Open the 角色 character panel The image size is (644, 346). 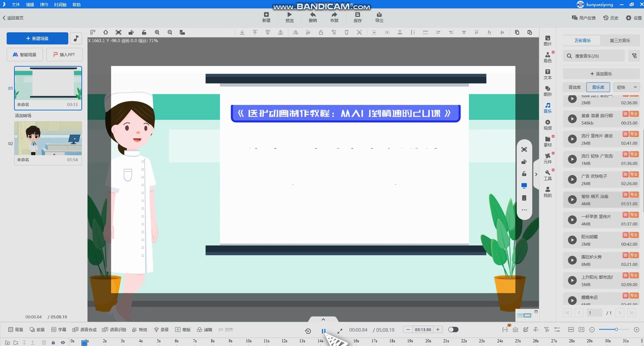[x=548, y=57]
